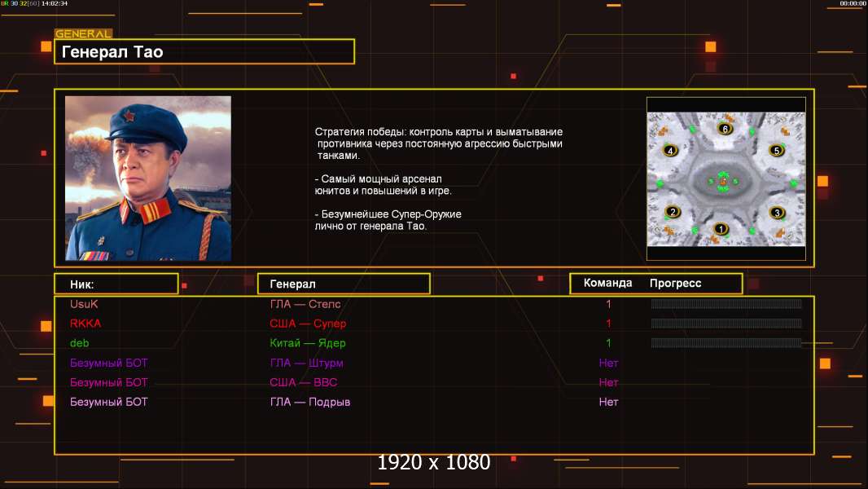Click the yellow GENERAL label tag

(84, 33)
